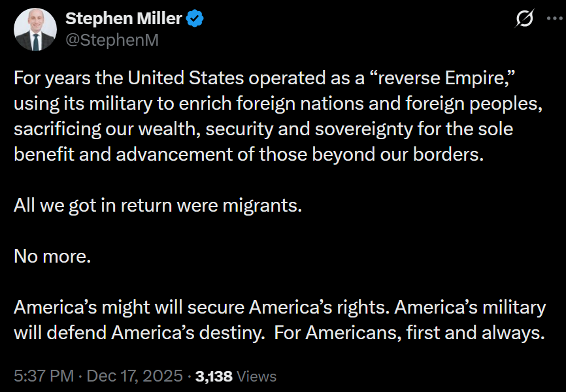This screenshot has height=392, width=566.
Task: Click the "will defend America's destiny" sentence
Action: coord(139,332)
